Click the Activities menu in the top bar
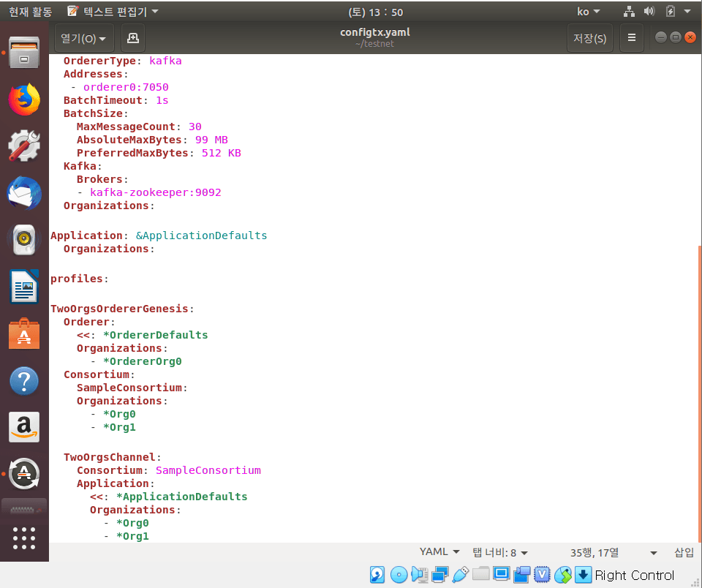Image resolution: width=702 pixels, height=588 pixels. point(30,12)
